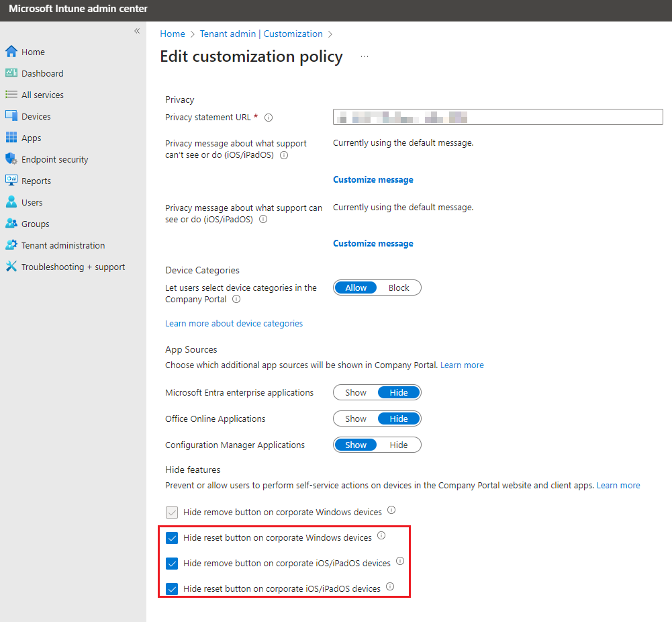Open Learn more about device categories
This screenshot has width=672, height=622.
click(x=234, y=323)
